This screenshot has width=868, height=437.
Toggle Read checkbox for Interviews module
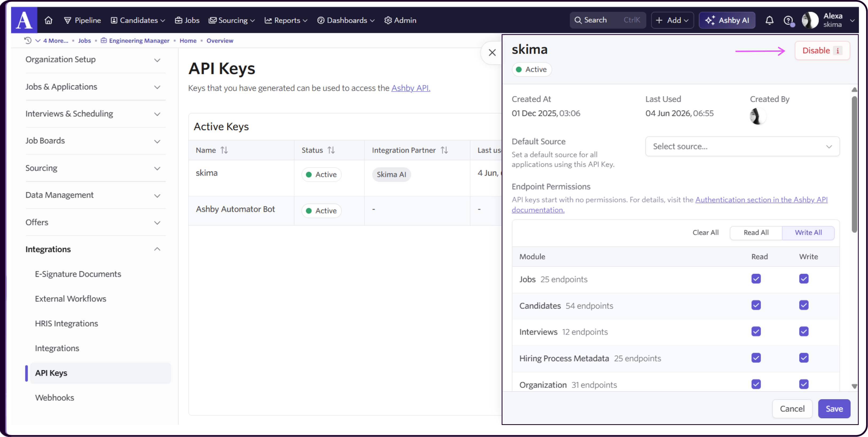coord(756,331)
